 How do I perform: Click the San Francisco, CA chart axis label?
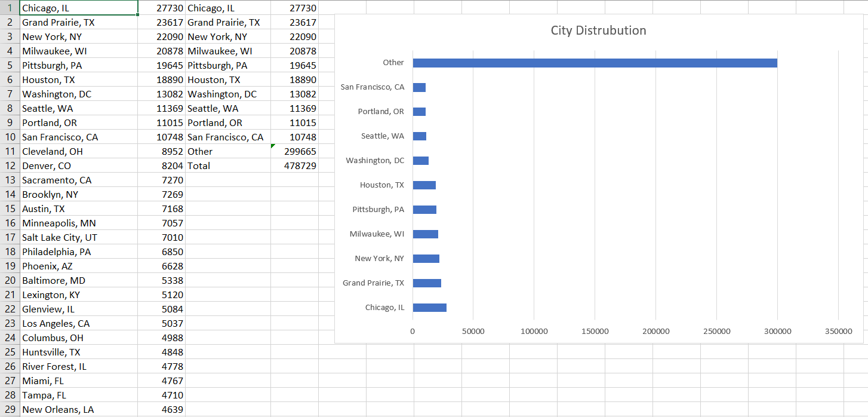(372, 87)
